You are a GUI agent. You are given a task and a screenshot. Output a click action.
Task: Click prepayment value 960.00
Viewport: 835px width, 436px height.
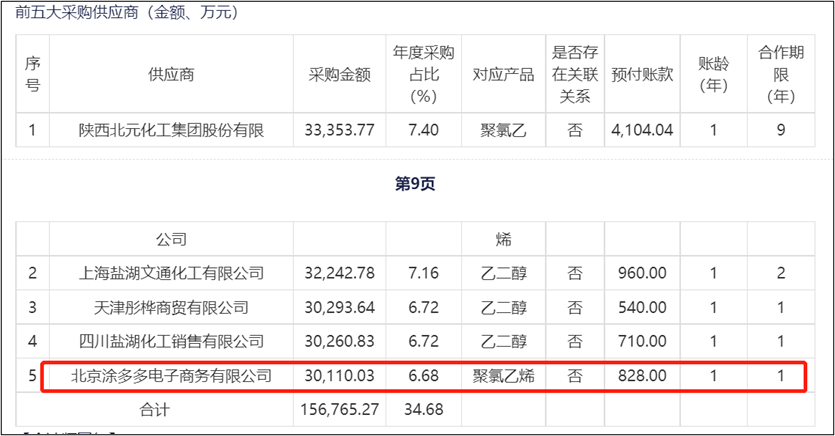pyautogui.click(x=642, y=273)
